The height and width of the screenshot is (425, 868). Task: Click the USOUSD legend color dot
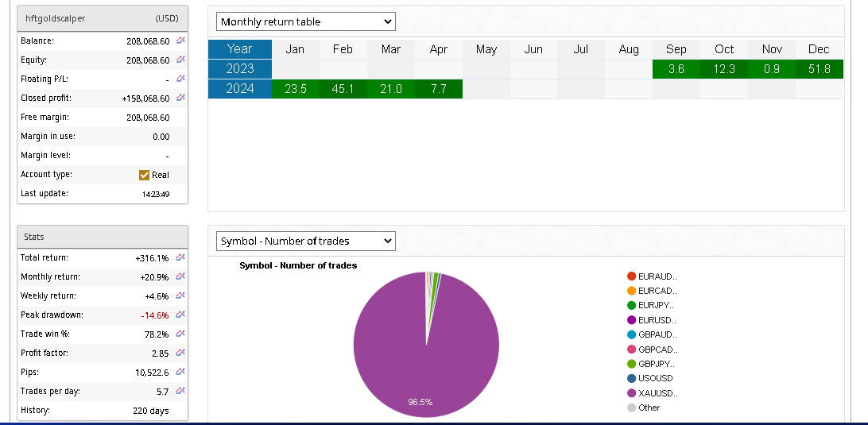coord(631,379)
